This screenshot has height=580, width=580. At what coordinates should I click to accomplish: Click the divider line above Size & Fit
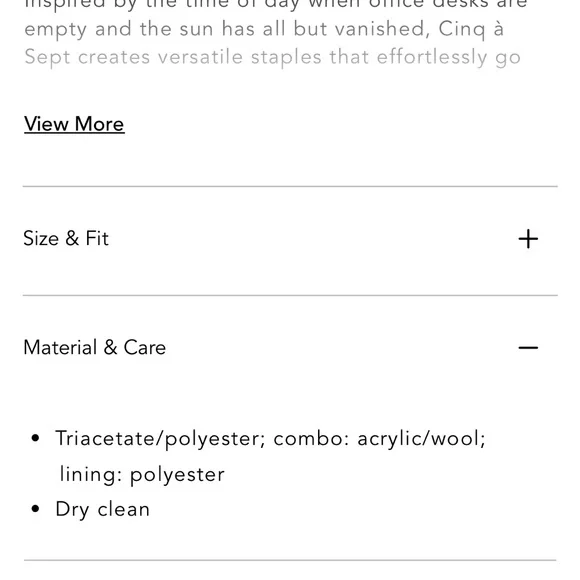coord(290,186)
